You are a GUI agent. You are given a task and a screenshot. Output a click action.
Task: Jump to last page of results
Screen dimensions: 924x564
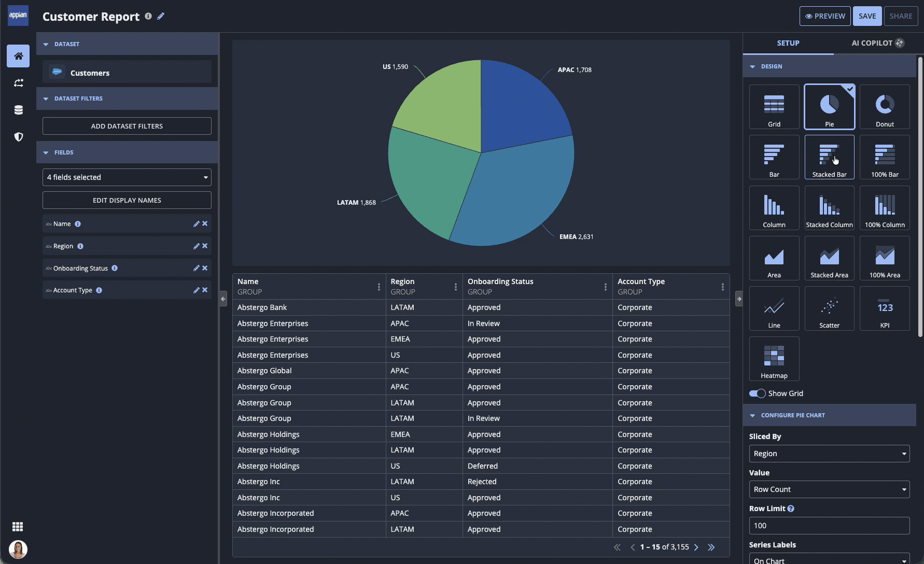pos(711,547)
